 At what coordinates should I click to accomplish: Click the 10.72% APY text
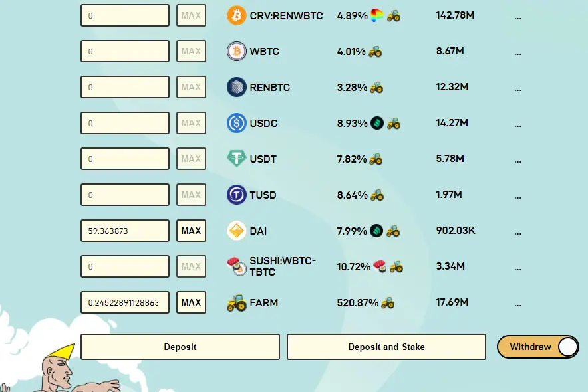[x=354, y=267]
